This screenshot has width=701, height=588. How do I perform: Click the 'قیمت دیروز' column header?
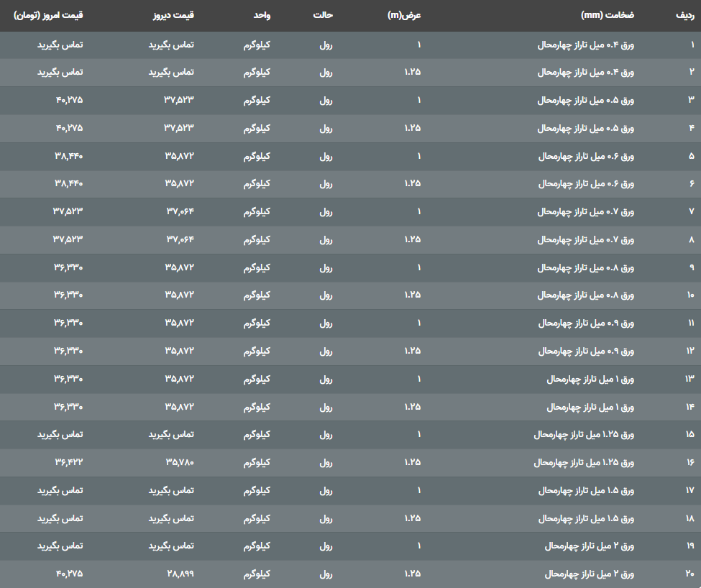click(175, 15)
